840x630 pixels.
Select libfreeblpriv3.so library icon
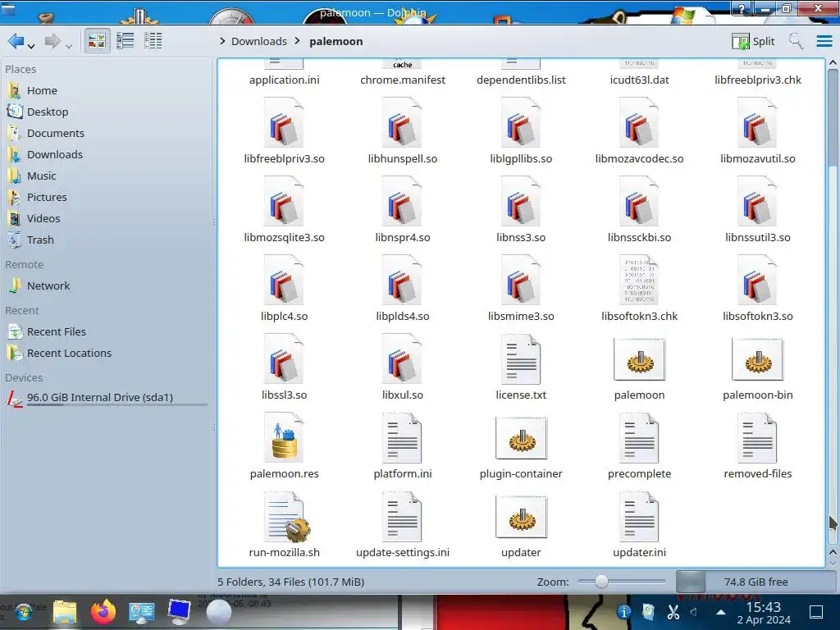[284, 123]
